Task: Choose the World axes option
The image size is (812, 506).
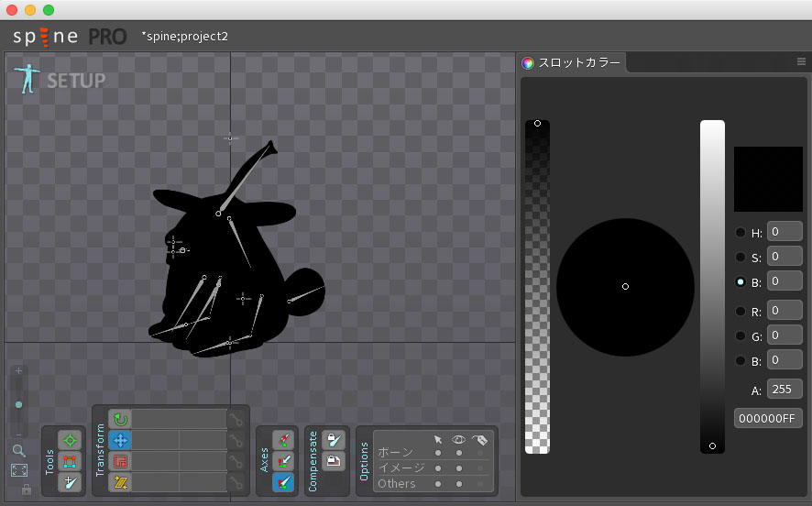Action: click(x=283, y=483)
